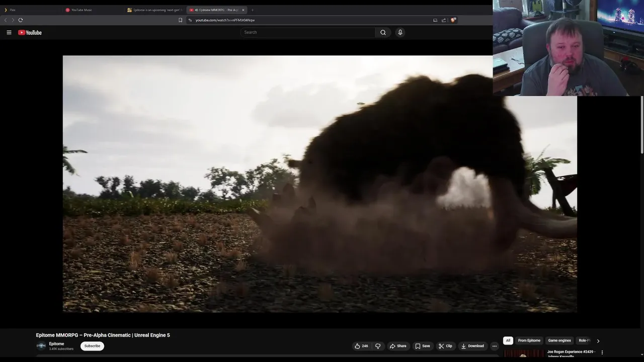Switch to the Plex browser tab
The height and width of the screenshot is (362, 644).
(x=31, y=10)
